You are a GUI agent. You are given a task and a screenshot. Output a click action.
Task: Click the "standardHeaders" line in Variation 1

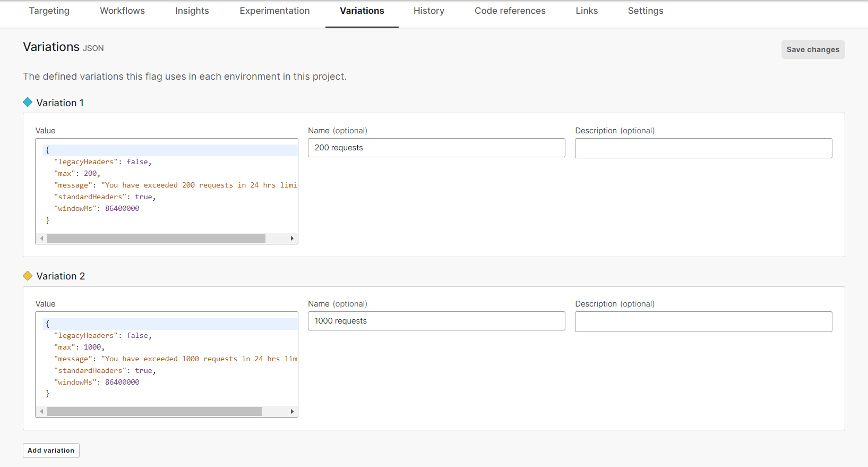coord(105,197)
